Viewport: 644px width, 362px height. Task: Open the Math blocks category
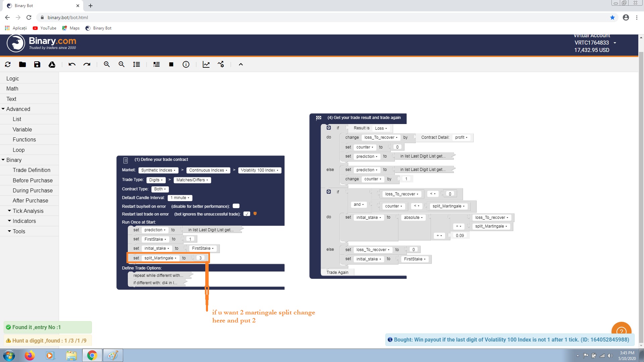12,88
